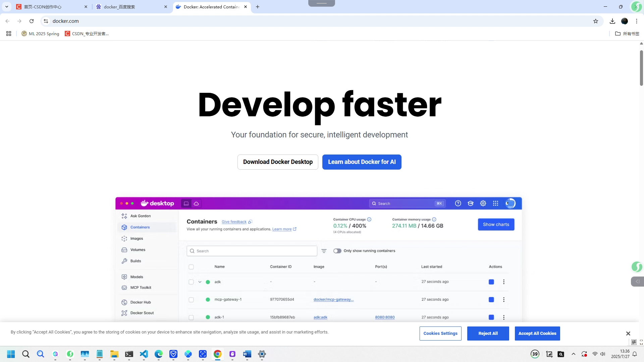Open more actions for adk-1 row
The image size is (644, 362).
[x=504, y=317]
